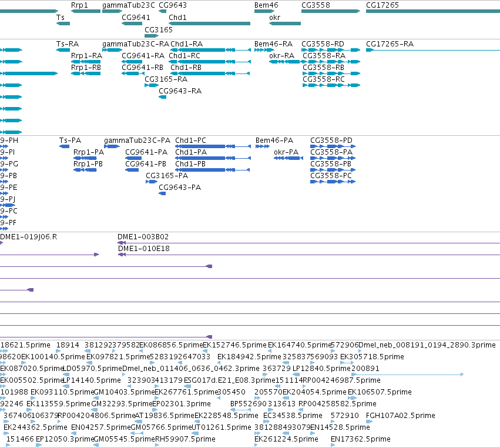Select the okr-PA protein label
The height and width of the screenshot is (448, 500).
[286, 152]
